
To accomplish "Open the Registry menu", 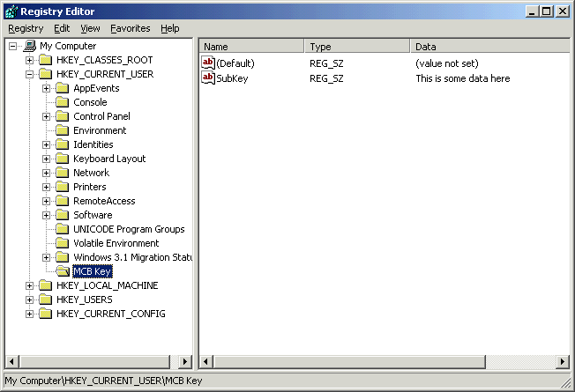I will [x=26, y=28].
